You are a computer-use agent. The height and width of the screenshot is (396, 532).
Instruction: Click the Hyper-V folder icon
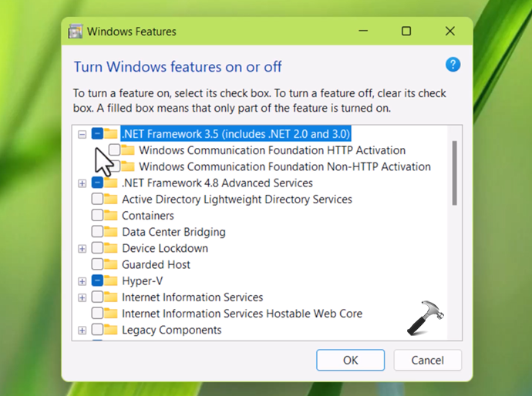point(111,280)
